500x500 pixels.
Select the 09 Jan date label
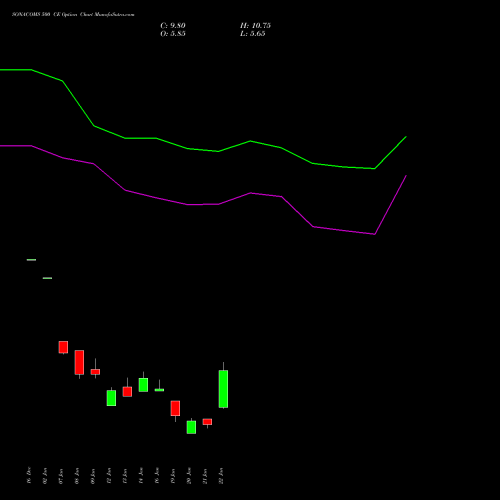93,476
